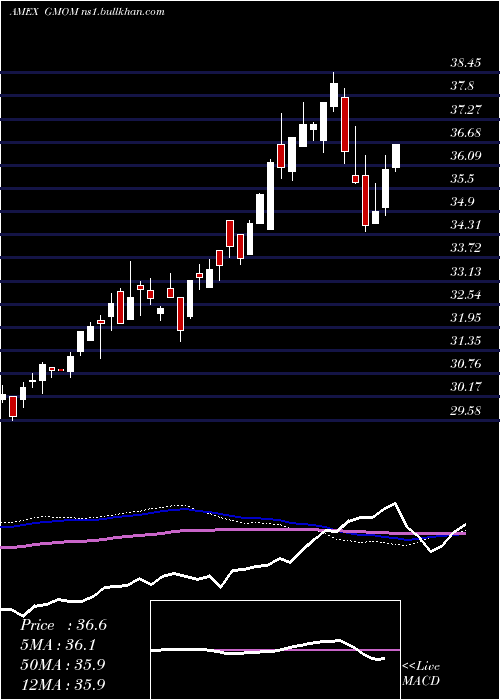Click the 34.9 price axis label
This screenshot has width=500, height=700.
coord(462,202)
